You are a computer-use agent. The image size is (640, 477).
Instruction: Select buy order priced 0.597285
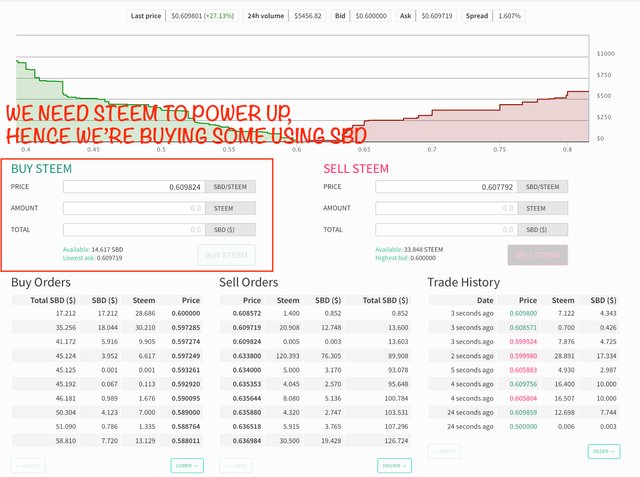[x=107, y=327]
